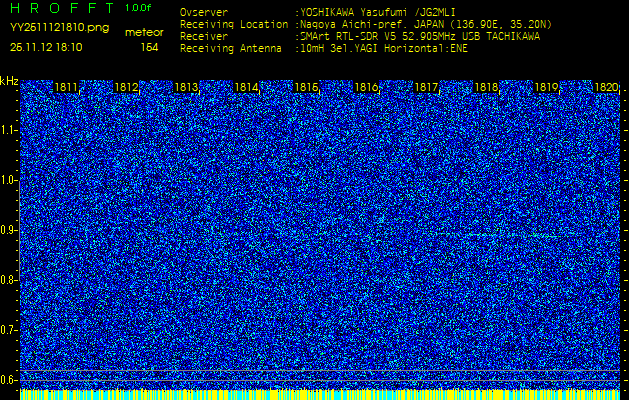Click the Receiver field label
This screenshot has width=629, height=400.
pyautogui.click(x=204, y=37)
